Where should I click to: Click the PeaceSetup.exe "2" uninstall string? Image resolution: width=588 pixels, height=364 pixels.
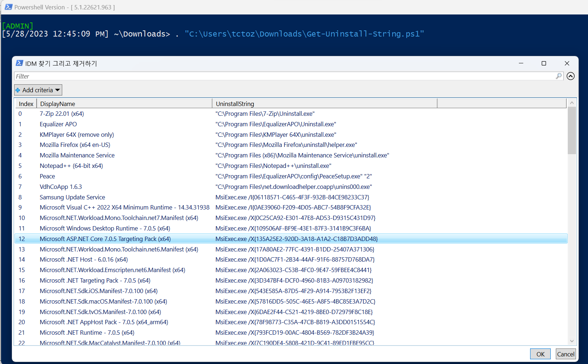[x=293, y=176]
